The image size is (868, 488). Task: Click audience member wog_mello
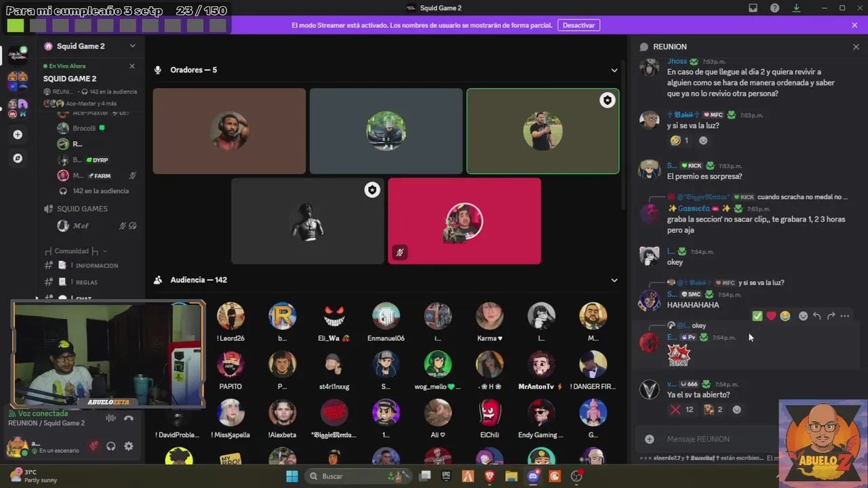point(437,371)
